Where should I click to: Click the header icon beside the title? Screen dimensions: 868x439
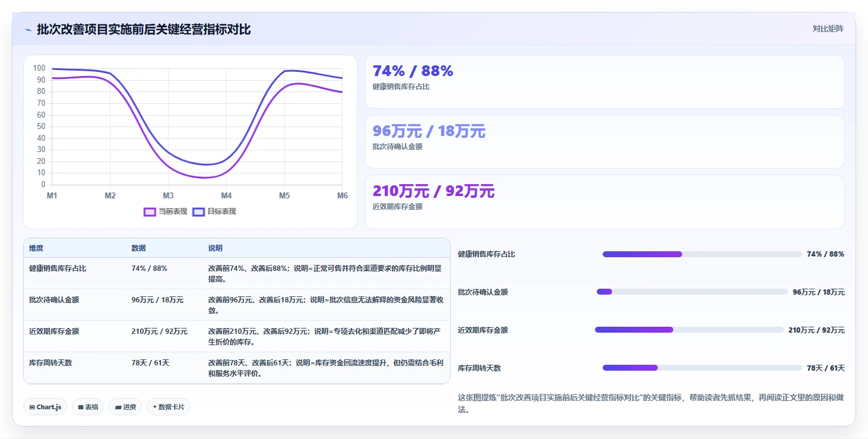28,30
